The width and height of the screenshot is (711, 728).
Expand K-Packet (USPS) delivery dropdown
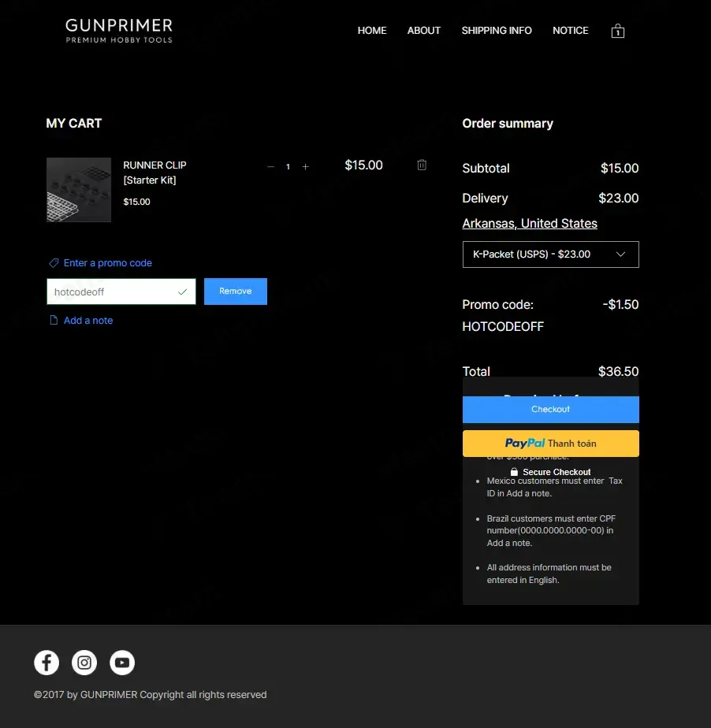tap(551, 254)
